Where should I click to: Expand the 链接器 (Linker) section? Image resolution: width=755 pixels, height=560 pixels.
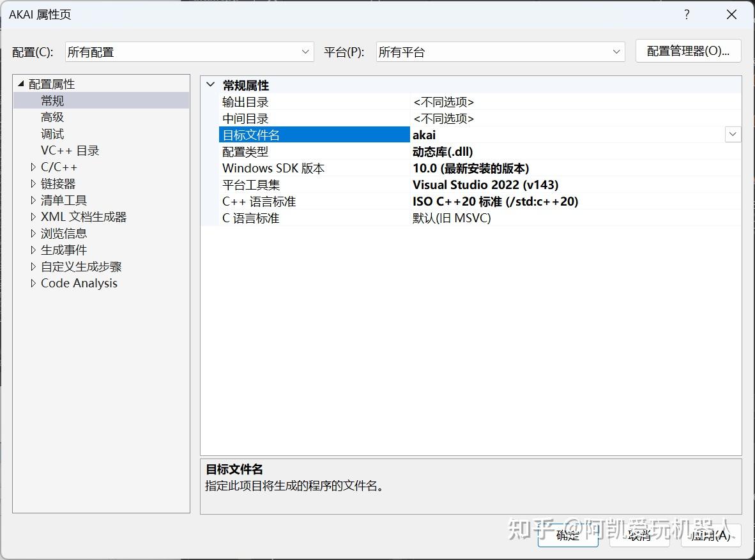pos(33,183)
